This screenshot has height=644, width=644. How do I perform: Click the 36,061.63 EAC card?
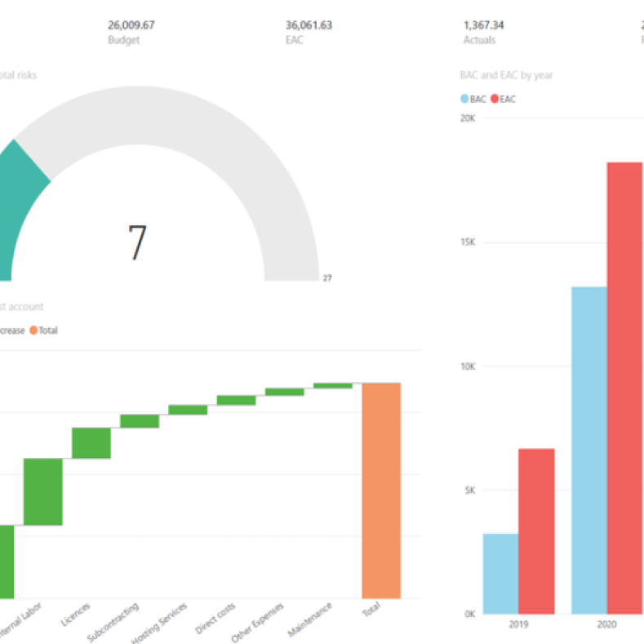pos(309,32)
